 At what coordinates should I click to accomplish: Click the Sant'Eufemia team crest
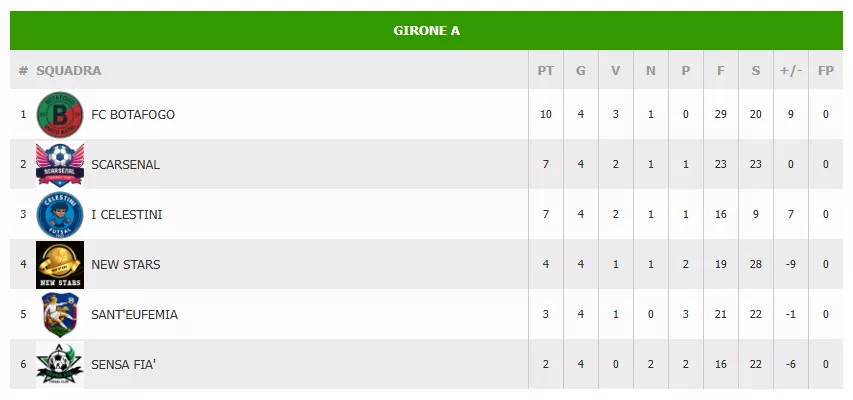[59, 314]
